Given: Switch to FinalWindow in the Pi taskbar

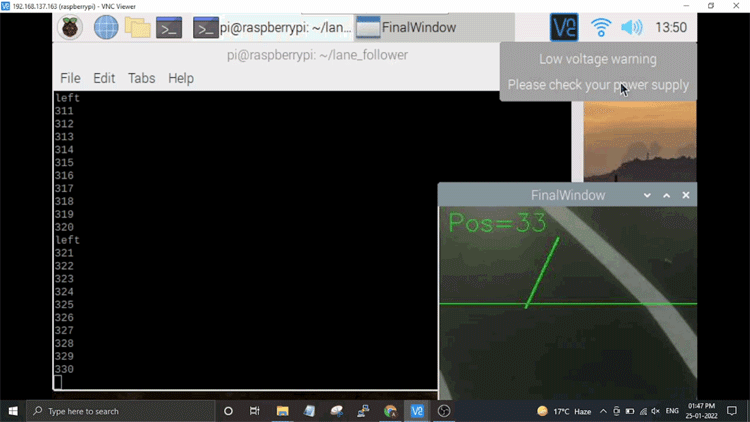Looking at the screenshot, I should click(x=405, y=27).
